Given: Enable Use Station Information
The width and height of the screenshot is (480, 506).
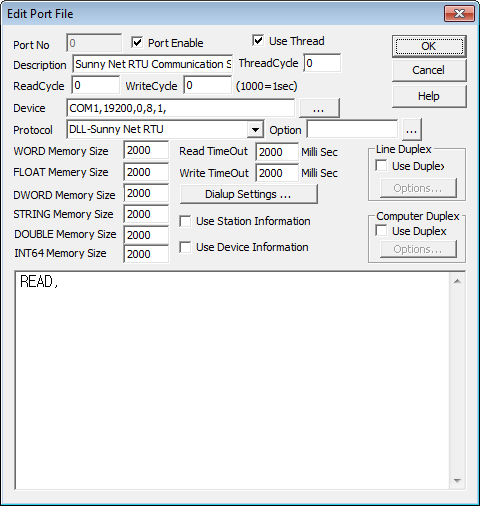Looking at the screenshot, I should (185, 221).
